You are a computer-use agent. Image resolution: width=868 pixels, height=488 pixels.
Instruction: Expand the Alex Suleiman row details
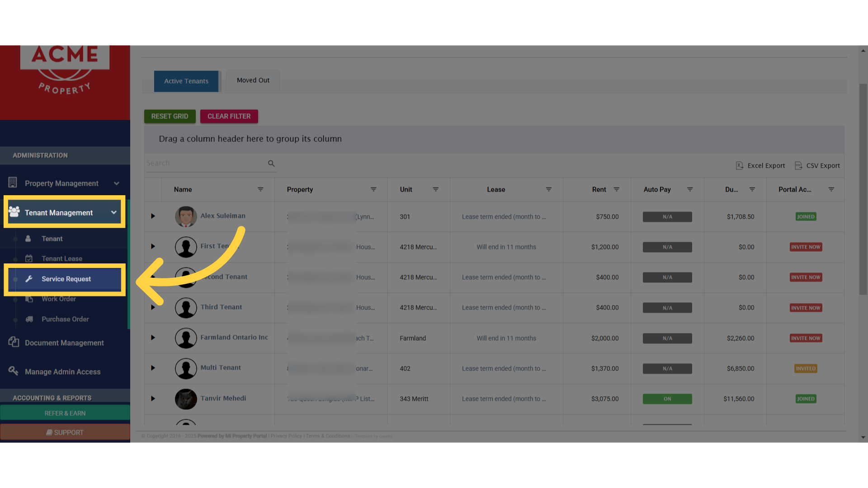[153, 216]
